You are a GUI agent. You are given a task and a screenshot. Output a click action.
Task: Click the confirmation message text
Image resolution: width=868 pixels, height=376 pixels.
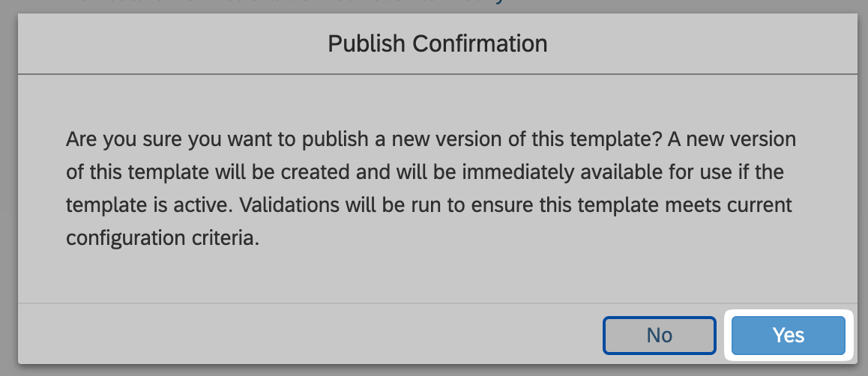tap(430, 189)
